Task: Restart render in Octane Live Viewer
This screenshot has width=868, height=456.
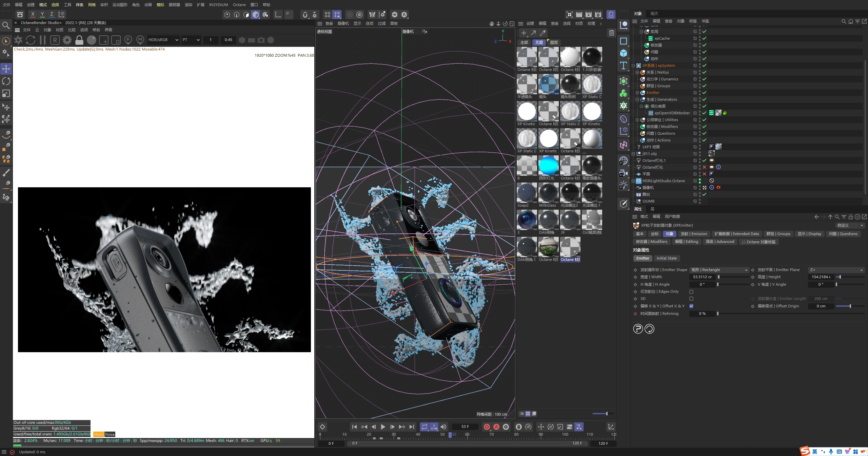Action: tap(31, 40)
